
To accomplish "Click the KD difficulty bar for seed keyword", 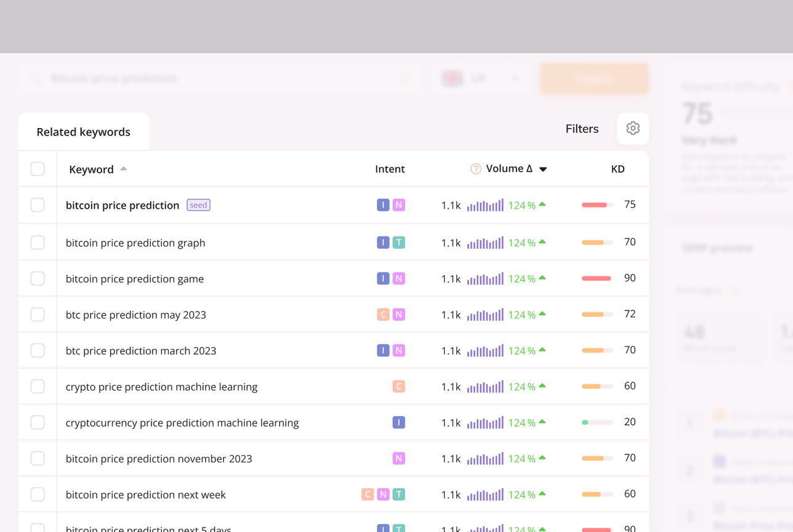I will coord(597,205).
